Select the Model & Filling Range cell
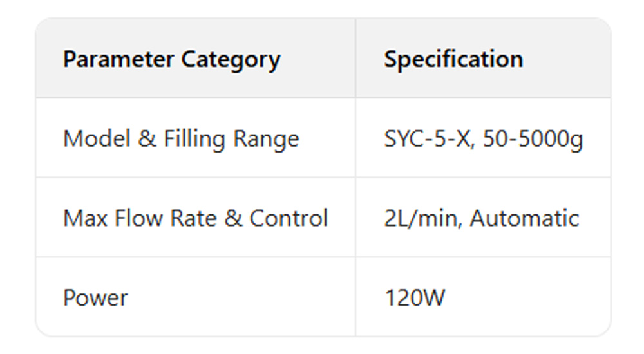This screenshot has height=354, width=644. (181, 139)
